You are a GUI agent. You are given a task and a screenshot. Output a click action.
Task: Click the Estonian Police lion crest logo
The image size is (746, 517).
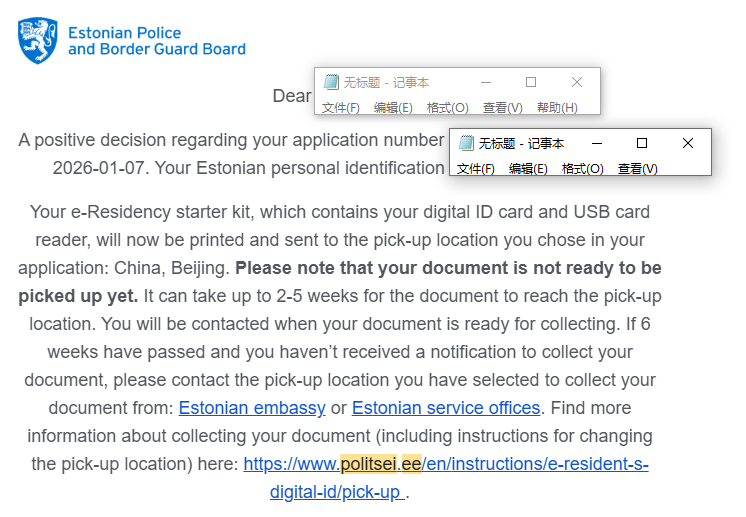[x=37, y=40]
